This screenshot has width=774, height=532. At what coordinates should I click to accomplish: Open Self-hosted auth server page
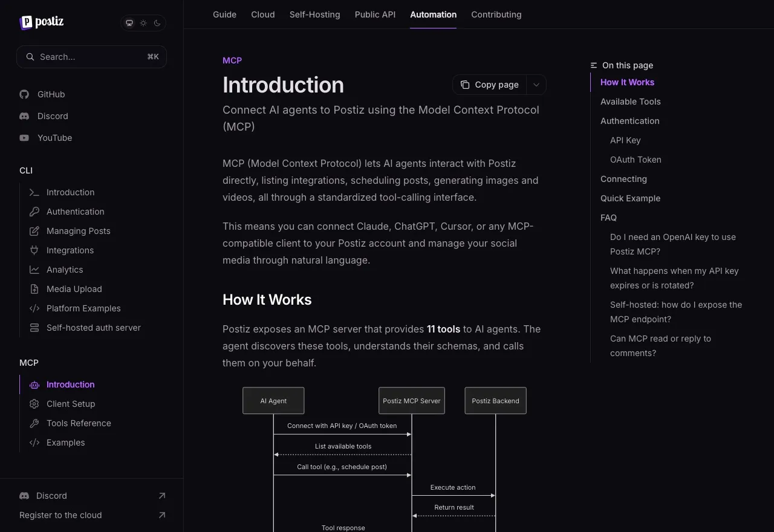[x=94, y=328]
